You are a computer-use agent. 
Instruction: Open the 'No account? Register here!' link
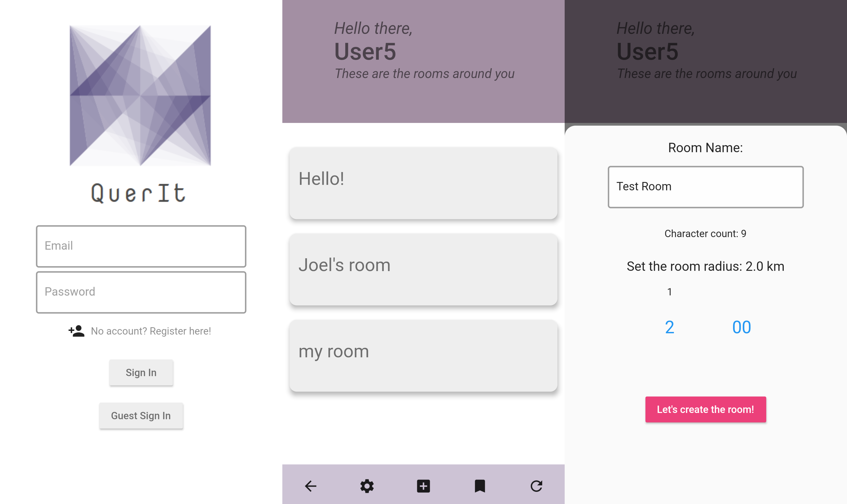click(151, 331)
